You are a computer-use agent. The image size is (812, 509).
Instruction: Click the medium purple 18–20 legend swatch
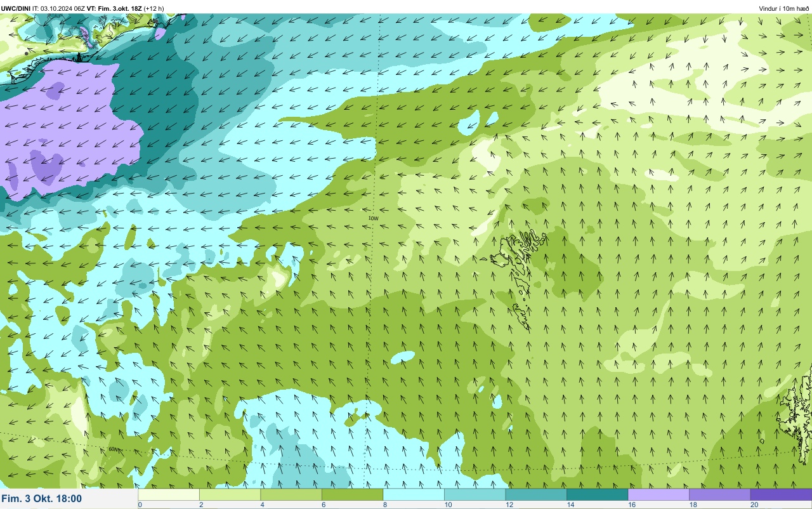tap(719, 494)
